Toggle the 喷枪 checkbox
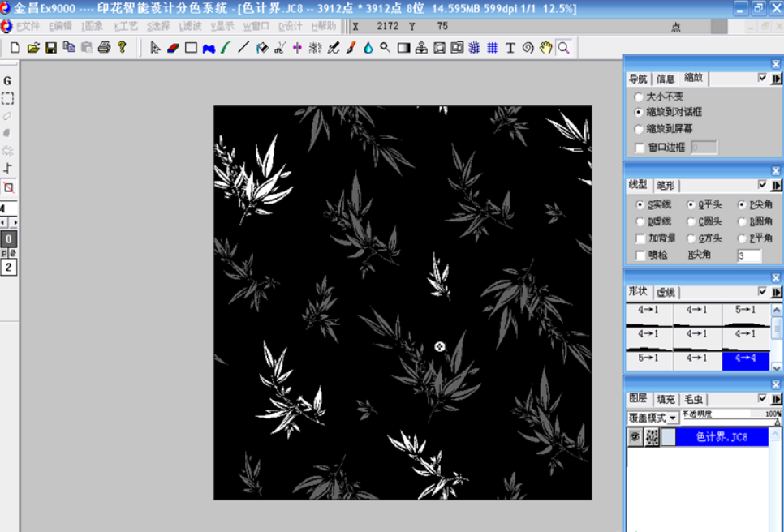The image size is (784, 532). (640, 255)
